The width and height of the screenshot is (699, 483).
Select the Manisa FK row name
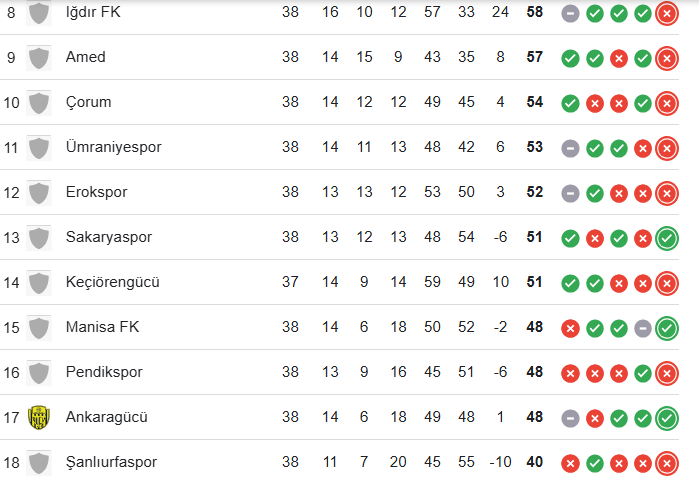coord(103,327)
